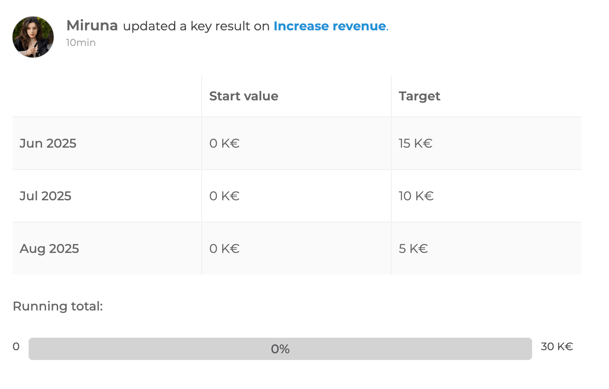Click the 10 K€ target cell
Viewport: 609px width, 389px height.
(x=416, y=196)
